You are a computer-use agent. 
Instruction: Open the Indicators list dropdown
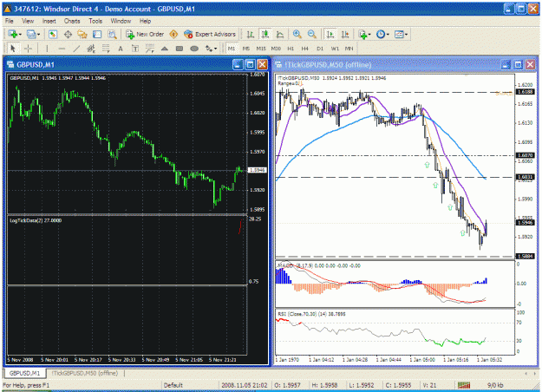coord(365,34)
